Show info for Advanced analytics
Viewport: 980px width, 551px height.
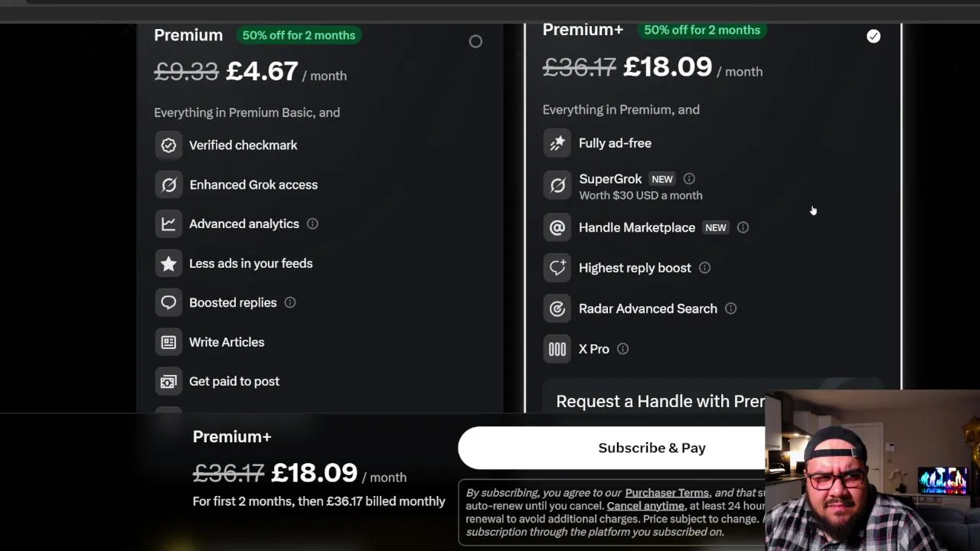click(x=312, y=223)
